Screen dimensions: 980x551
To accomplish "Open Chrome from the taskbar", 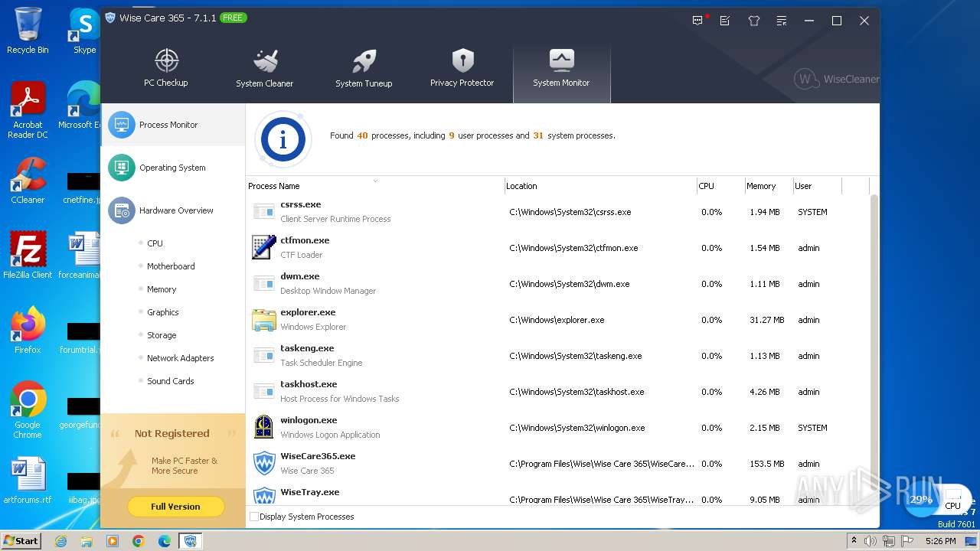I will coord(139,541).
